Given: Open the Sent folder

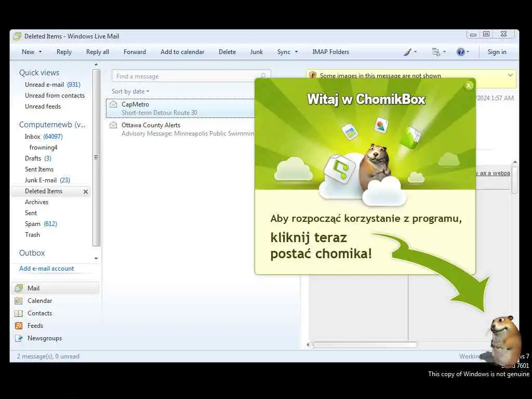Looking at the screenshot, I should point(31,212).
